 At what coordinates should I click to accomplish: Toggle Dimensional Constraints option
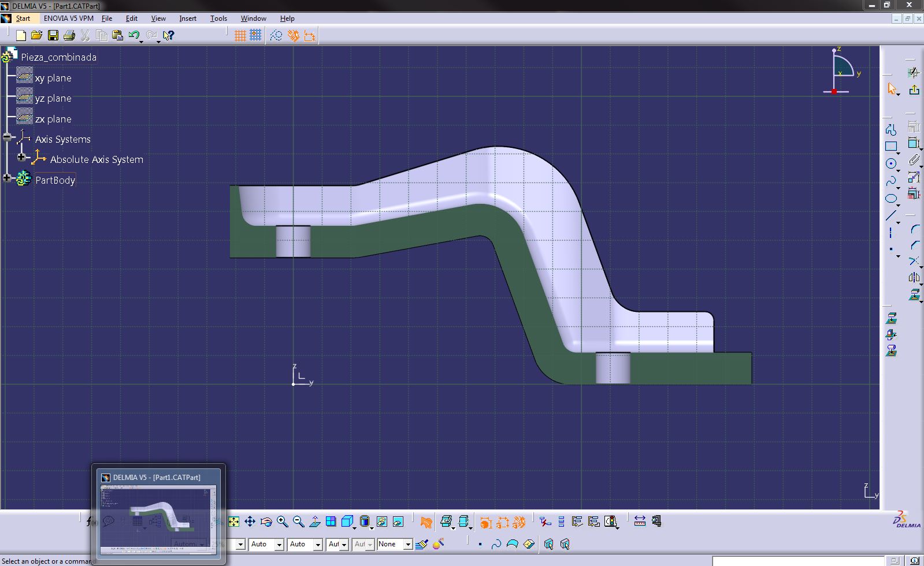pos(309,36)
